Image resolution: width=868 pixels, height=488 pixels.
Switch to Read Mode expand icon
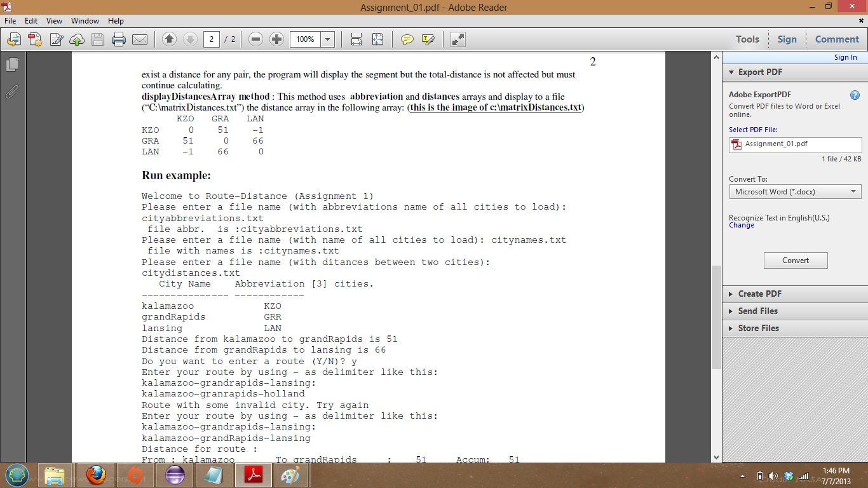coord(458,39)
